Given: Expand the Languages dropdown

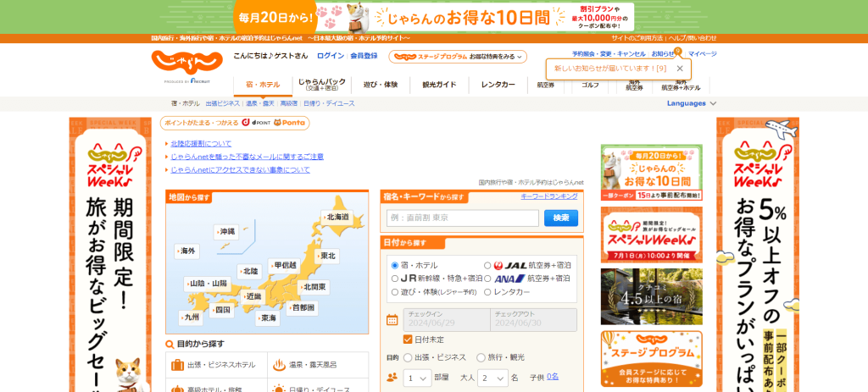Looking at the screenshot, I should (x=692, y=103).
